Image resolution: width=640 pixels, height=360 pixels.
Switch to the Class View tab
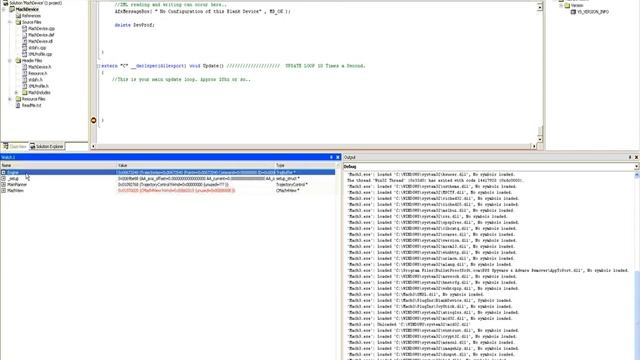(15, 146)
